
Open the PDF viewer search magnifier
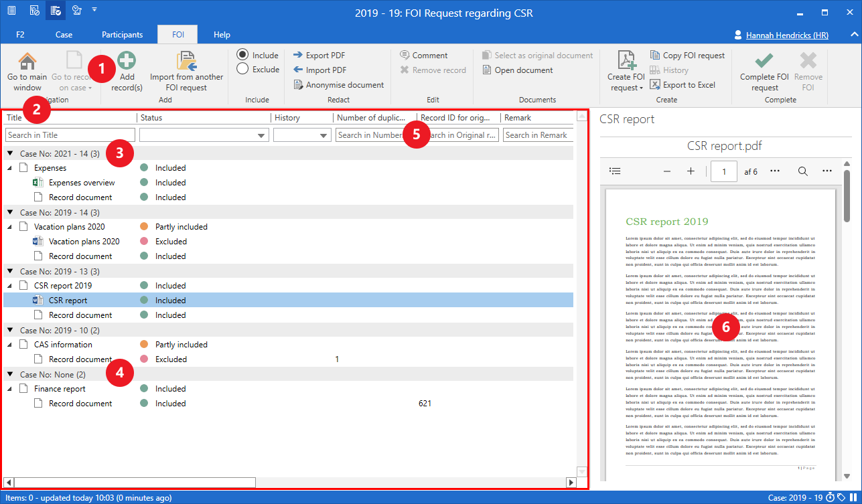coord(802,171)
